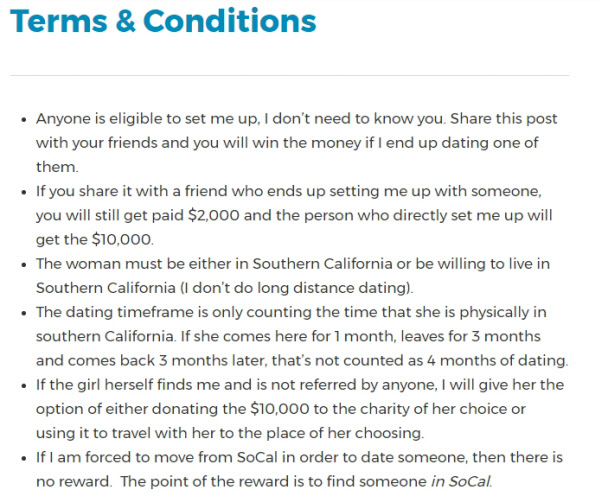600x502 pixels.
Task: Click the first bullet point marker
Action: 24,120
